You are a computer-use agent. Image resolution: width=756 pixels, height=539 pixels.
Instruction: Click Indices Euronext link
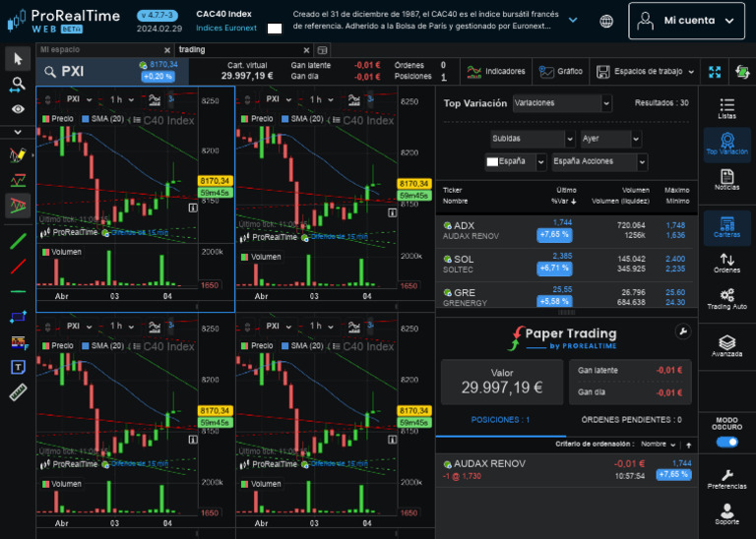(226, 28)
